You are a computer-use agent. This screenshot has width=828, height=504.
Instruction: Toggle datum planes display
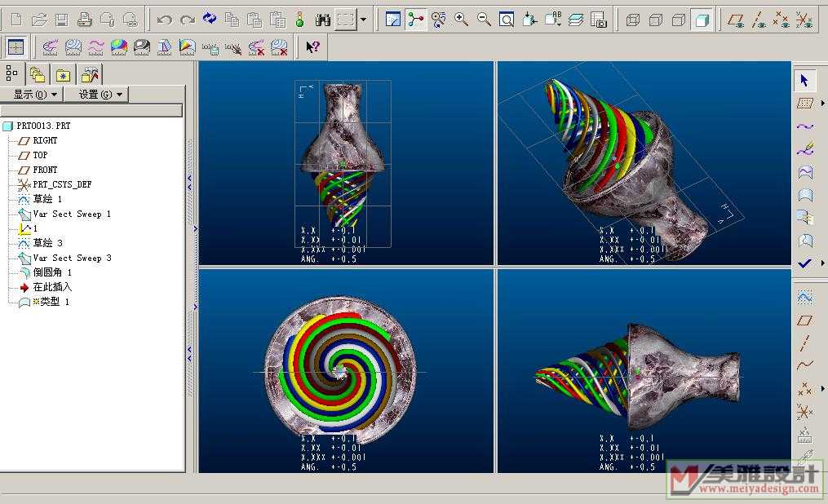pos(736,20)
